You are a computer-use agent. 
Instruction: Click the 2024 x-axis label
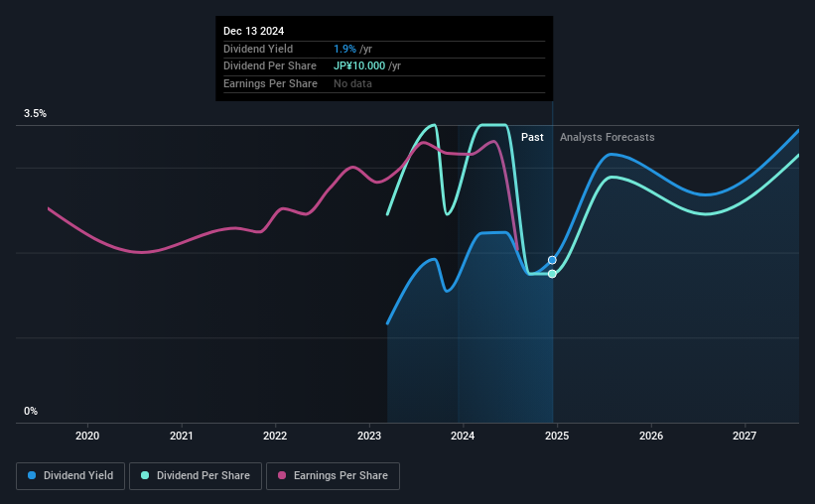pyautogui.click(x=463, y=436)
